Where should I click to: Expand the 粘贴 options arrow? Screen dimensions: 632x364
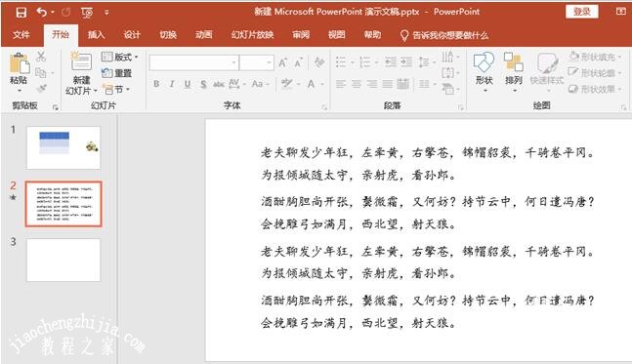point(19,91)
